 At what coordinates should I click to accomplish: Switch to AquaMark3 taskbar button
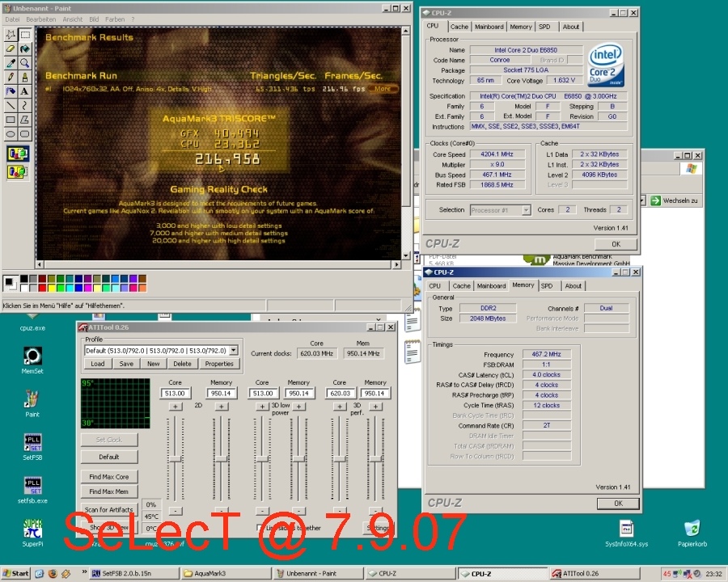point(226,574)
